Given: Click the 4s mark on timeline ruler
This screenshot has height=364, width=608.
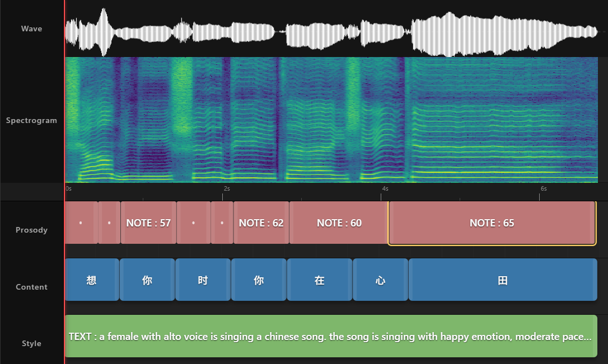Looking at the screenshot, I should [385, 188].
